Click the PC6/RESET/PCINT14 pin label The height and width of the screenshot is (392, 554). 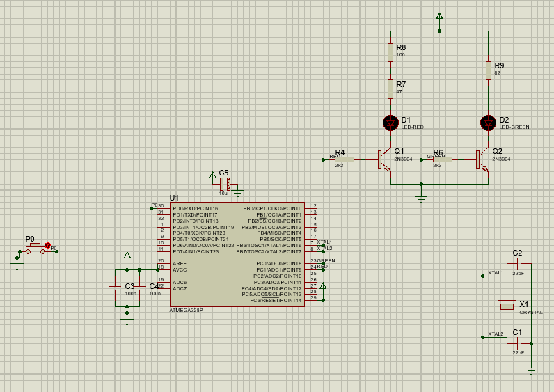[276, 301]
